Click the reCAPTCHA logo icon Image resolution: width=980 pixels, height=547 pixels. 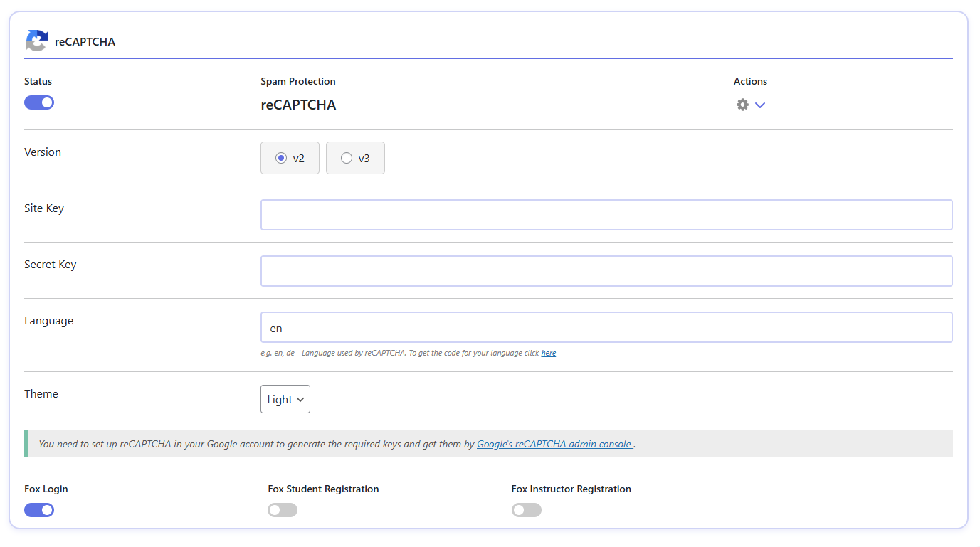click(36, 41)
